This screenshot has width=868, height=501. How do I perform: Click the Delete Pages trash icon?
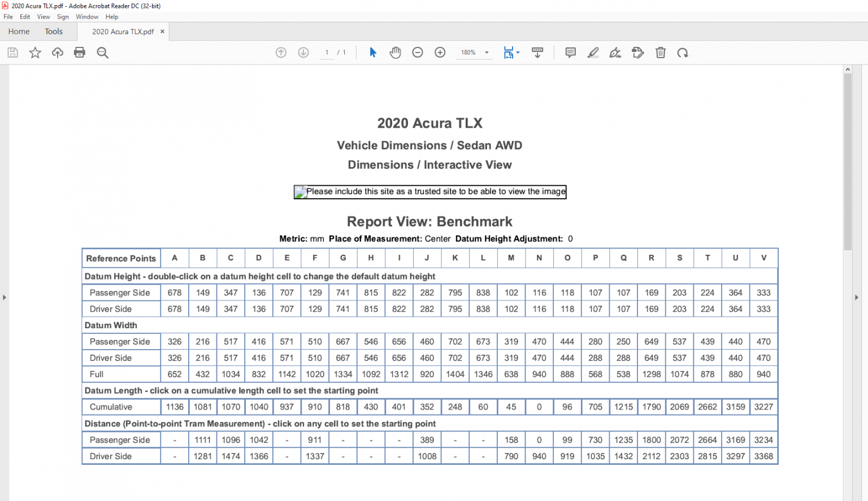coord(661,52)
